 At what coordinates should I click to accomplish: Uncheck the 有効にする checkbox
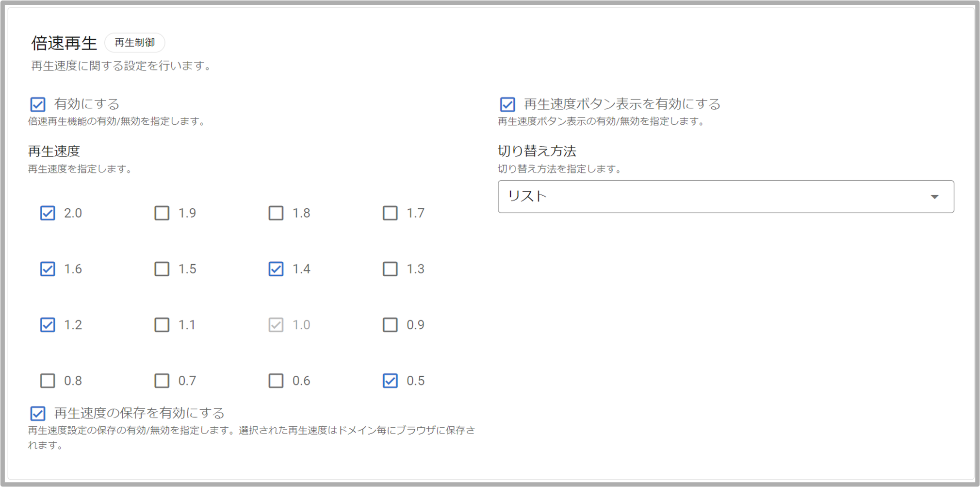tap(38, 104)
